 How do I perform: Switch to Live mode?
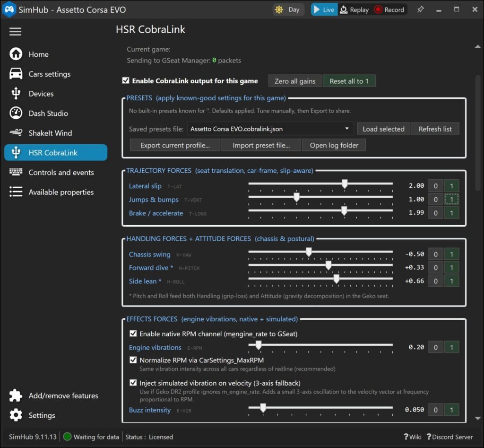point(324,9)
